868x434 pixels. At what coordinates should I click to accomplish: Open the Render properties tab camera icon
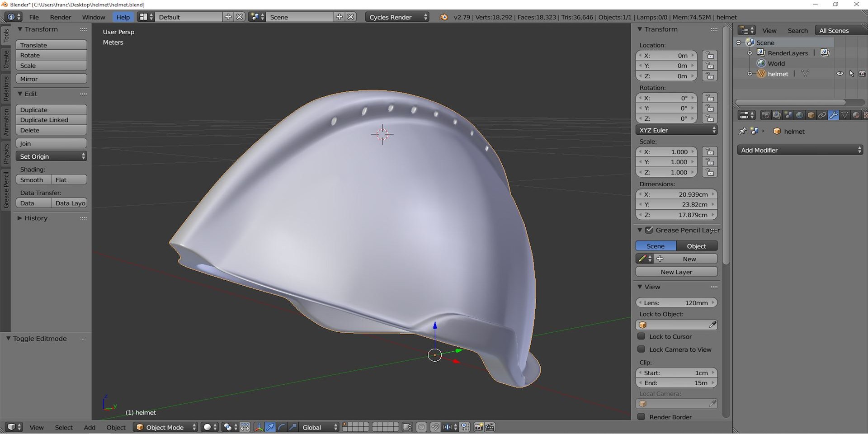(x=766, y=115)
